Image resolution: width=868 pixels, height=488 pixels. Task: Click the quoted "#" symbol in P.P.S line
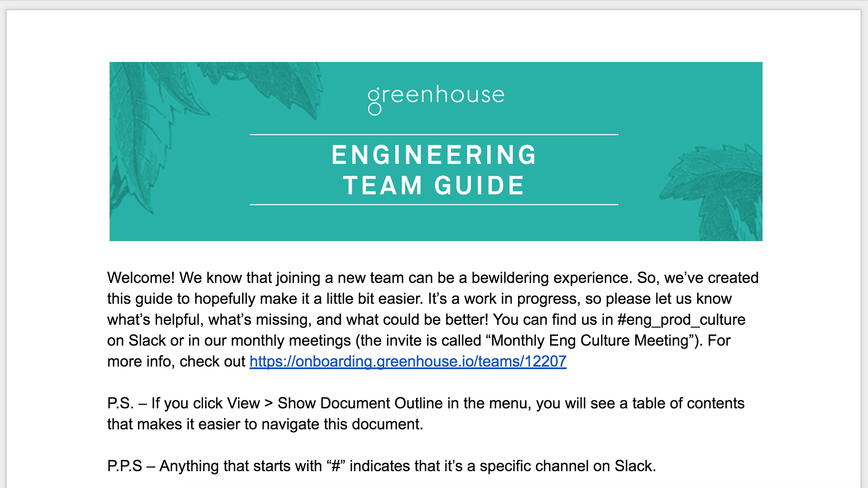coord(336,466)
